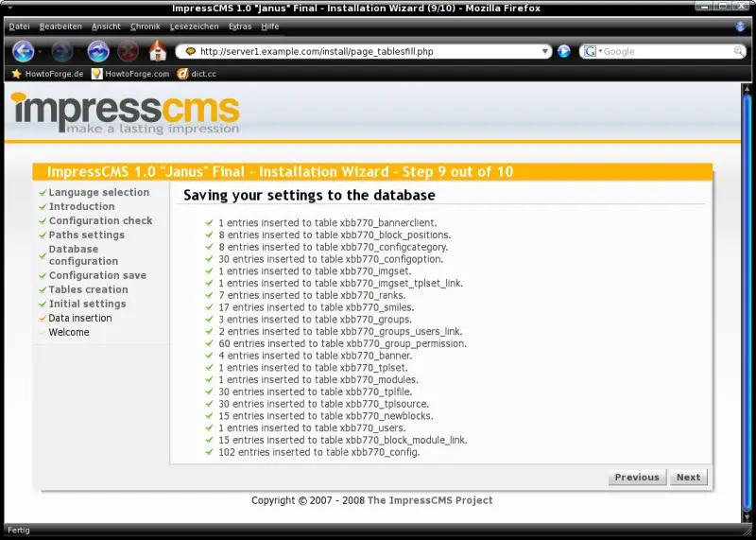Expand the URL bar history dropdown

point(545,51)
